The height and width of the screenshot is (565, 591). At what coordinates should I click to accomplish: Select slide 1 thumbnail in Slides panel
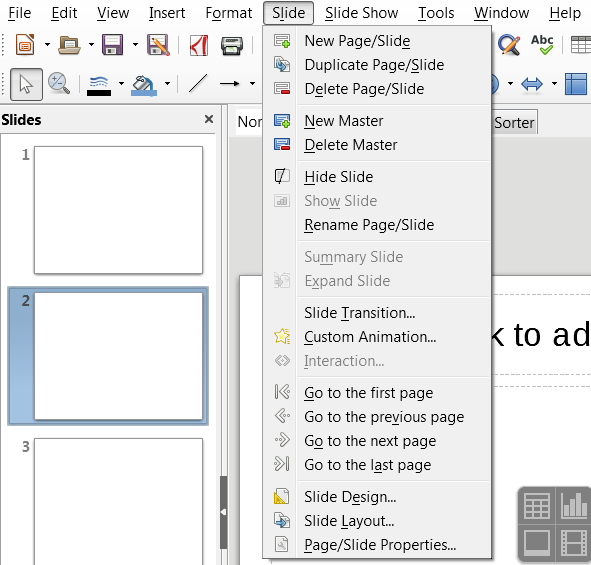click(x=118, y=210)
